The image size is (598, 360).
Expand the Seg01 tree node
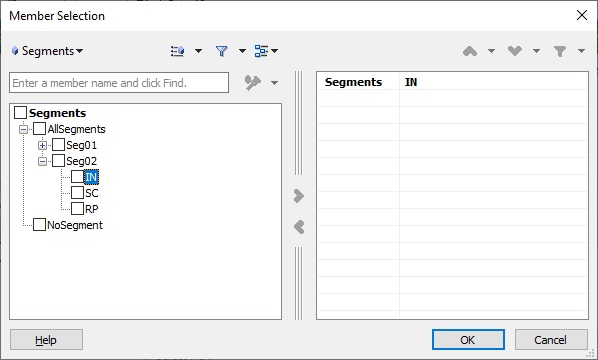[x=42, y=145]
